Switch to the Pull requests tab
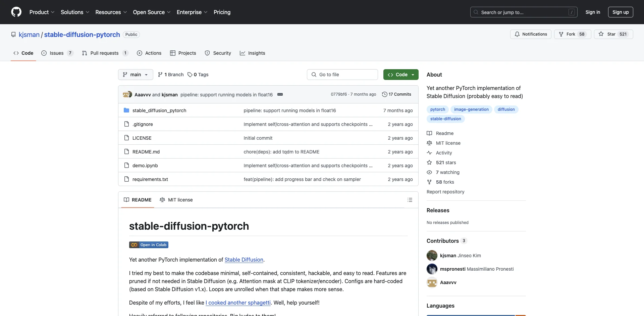Screen dimensions: 644x316 point(105,53)
